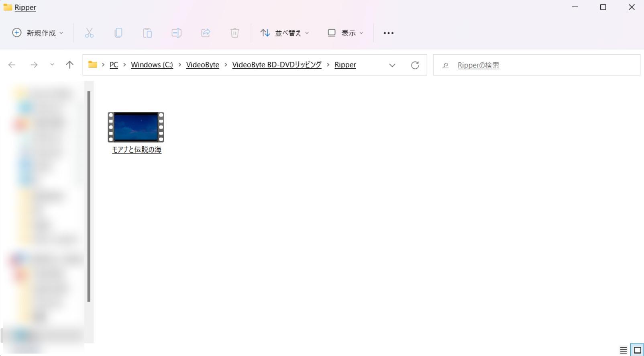This screenshot has height=356, width=644.
Task: Refresh the Ripper folder view
Action: coord(415,65)
